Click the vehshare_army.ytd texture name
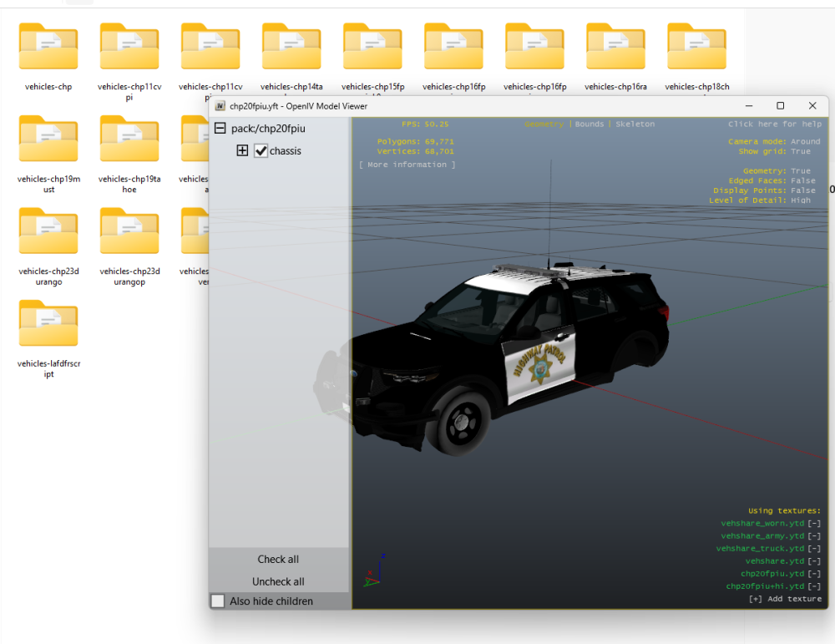The image size is (835, 644). click(762, 536)
